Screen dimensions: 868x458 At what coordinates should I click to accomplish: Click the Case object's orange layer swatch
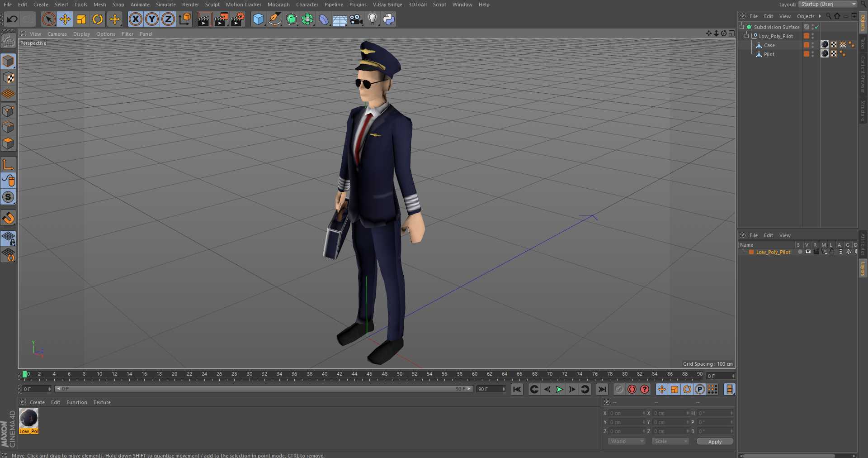tap(806, 45)
